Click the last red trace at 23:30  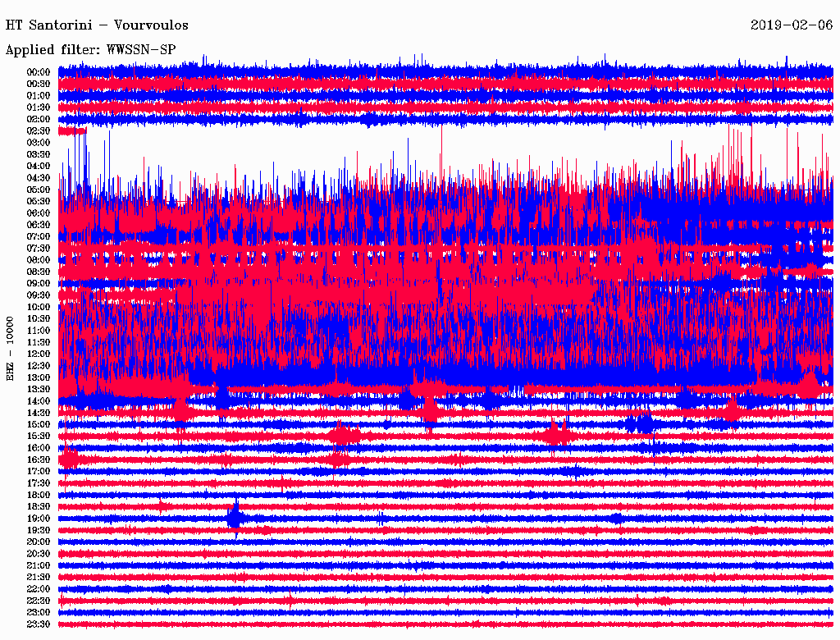coord(443,624)
